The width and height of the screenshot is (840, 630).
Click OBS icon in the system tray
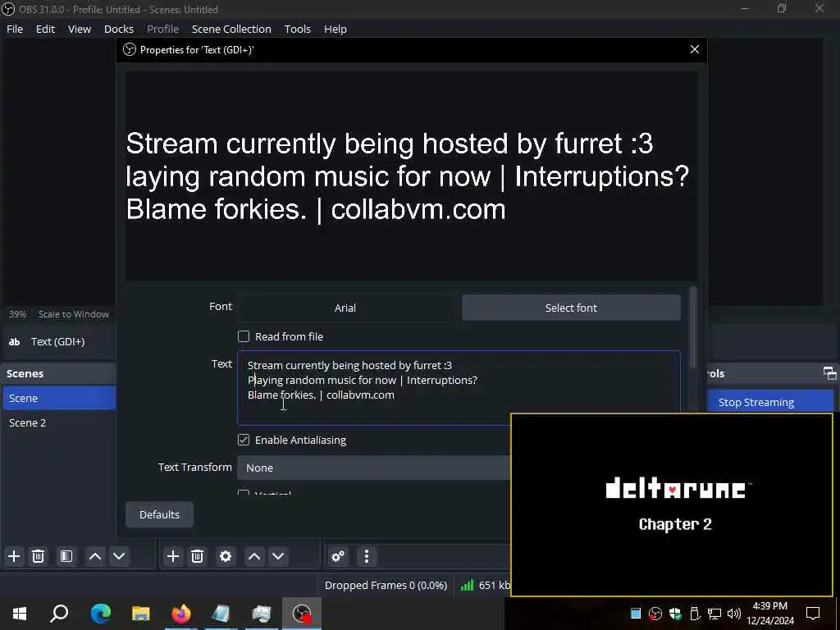click(655, 614)
